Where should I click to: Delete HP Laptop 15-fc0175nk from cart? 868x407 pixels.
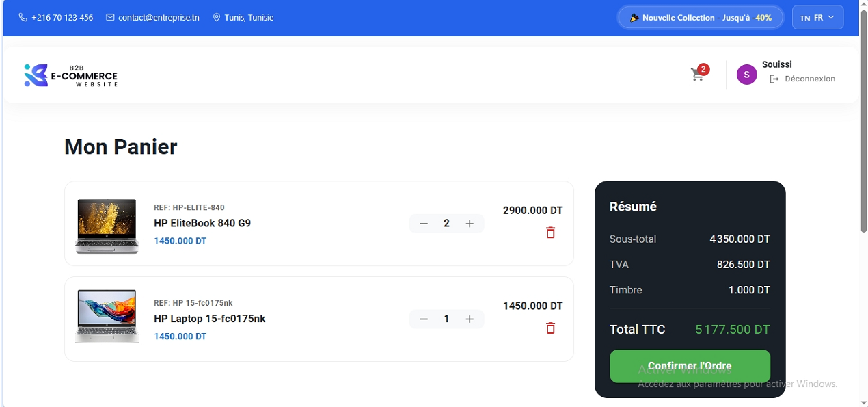(x=550, y=328)
